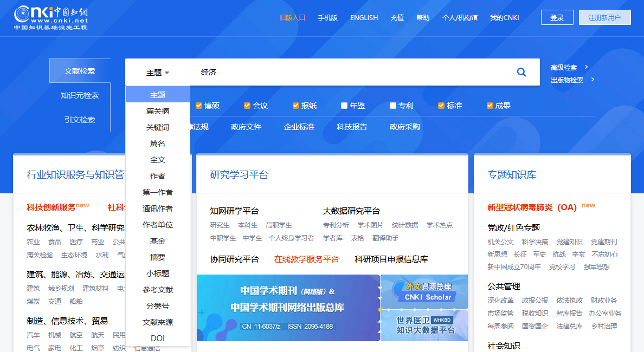Open the 中国学术期刊网络版 banner

[x=288, y=308]
